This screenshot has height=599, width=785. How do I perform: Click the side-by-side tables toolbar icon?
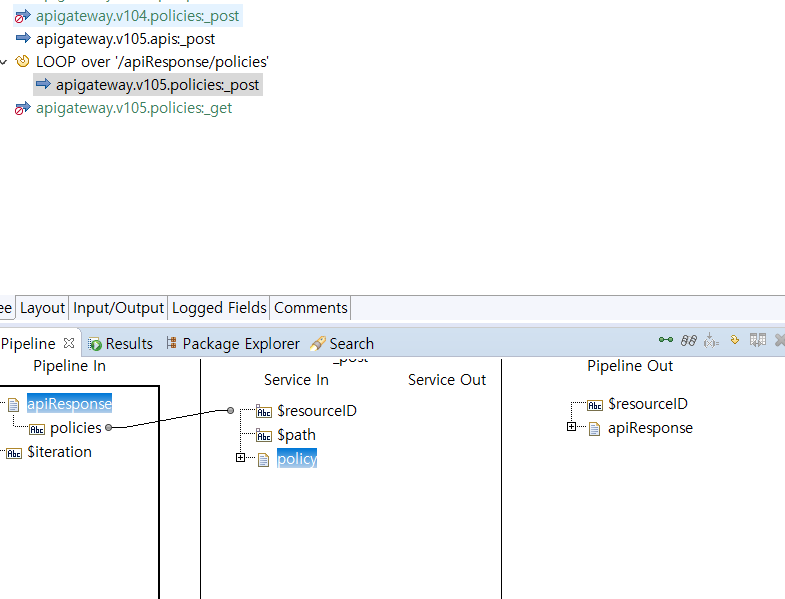[758, 341]
